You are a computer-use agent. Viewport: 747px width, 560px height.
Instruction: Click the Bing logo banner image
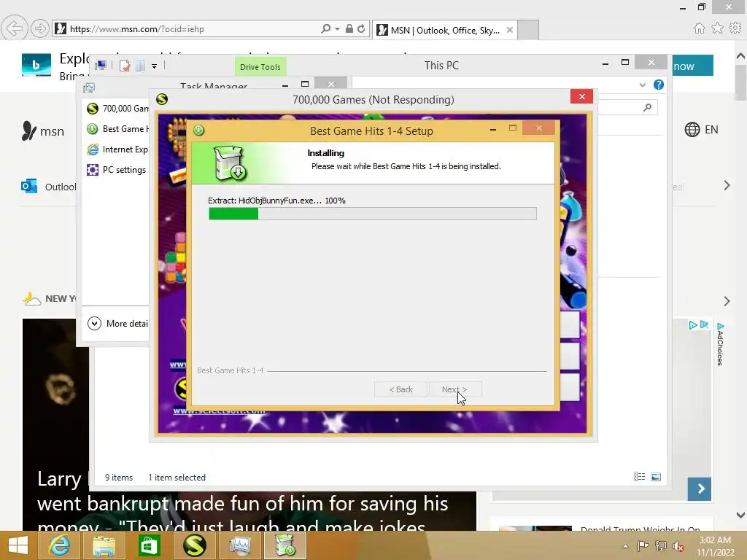(36, 65)
